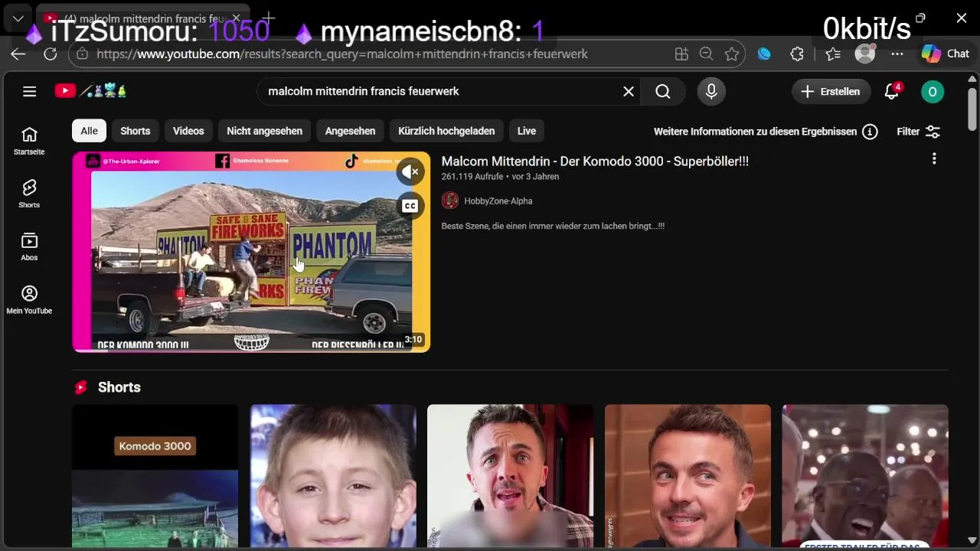The width and height of the screenshot is (980, 551).
Task: Open the Komodo 3000 short
Action: [155, 476]
